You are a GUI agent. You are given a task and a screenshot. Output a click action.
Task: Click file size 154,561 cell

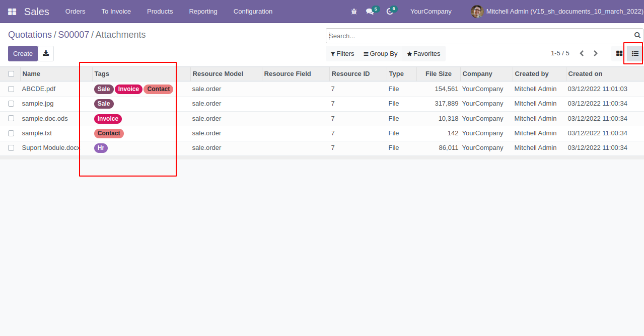(446, 89)
